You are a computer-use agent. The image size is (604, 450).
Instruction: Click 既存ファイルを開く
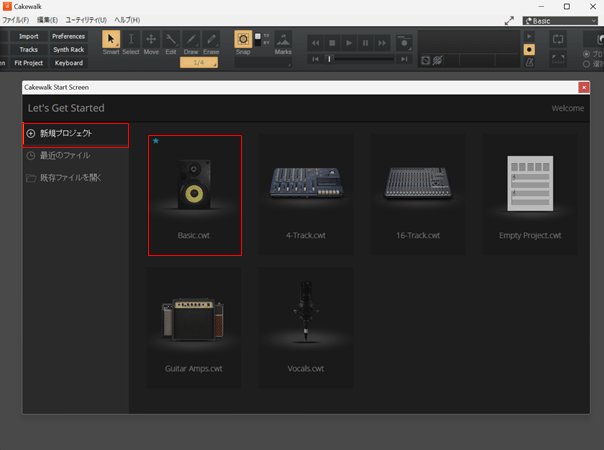coord(76,178)
